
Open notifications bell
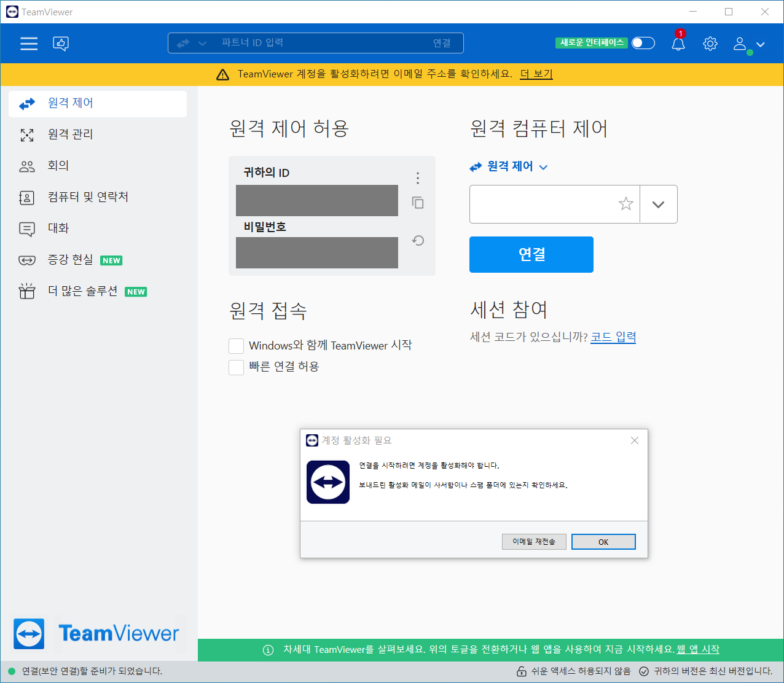coord(678,44)
